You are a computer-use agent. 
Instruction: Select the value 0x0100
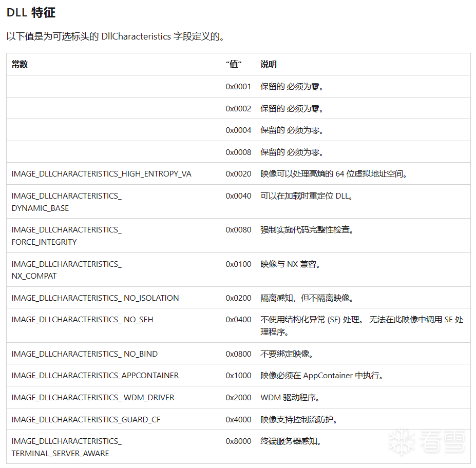[x=238, y=264]
